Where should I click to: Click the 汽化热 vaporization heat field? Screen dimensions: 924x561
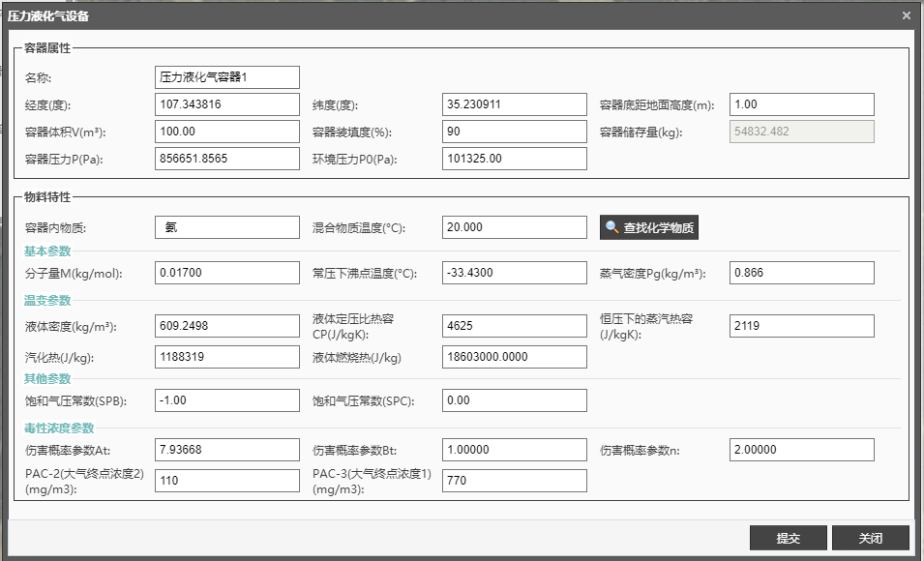point(227,357)
